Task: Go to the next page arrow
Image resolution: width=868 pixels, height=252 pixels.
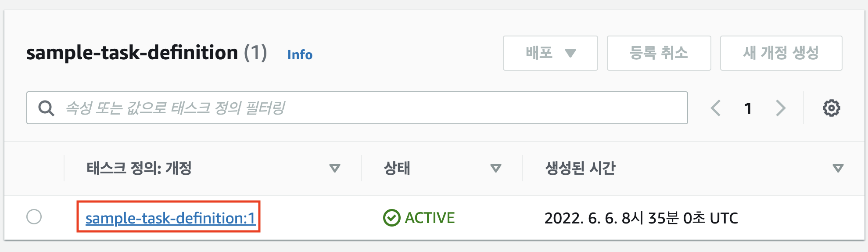Action: (x=780, y=108)
